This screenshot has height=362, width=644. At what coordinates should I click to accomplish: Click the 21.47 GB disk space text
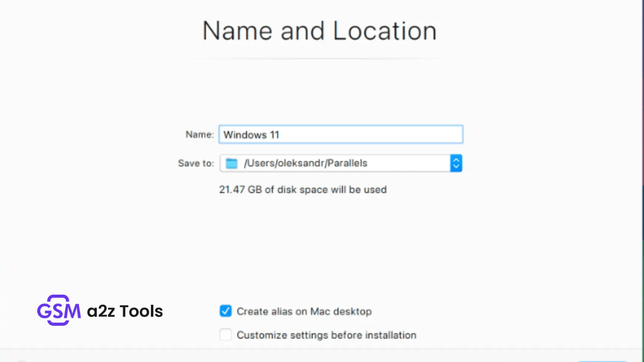click(x=303, y=190)
